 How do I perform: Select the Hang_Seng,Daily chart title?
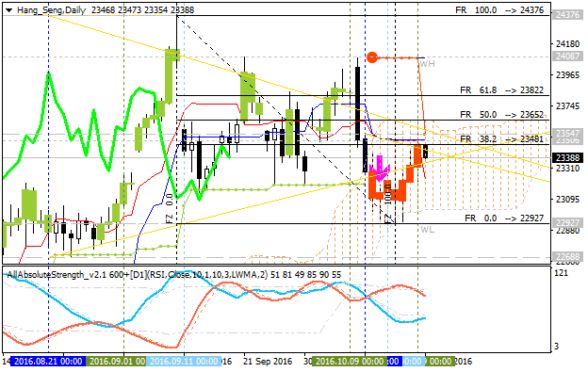(51, 10)
